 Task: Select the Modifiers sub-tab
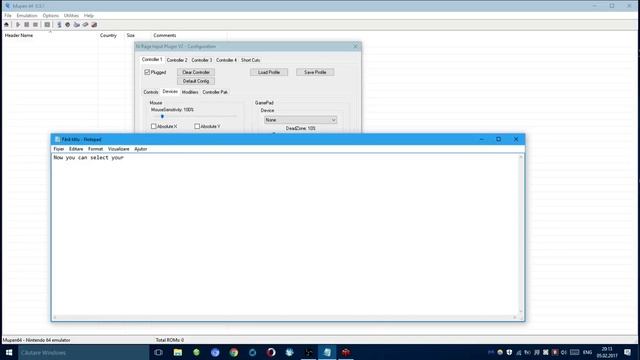[190, 92]
